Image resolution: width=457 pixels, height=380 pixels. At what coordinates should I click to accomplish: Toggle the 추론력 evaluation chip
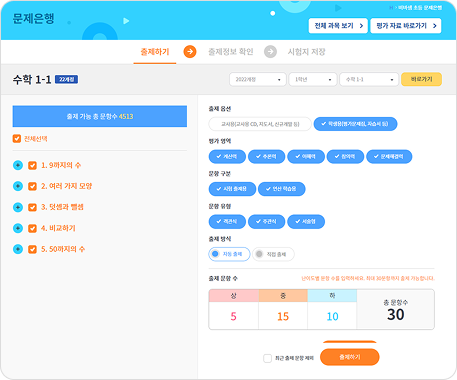[266, 156]
